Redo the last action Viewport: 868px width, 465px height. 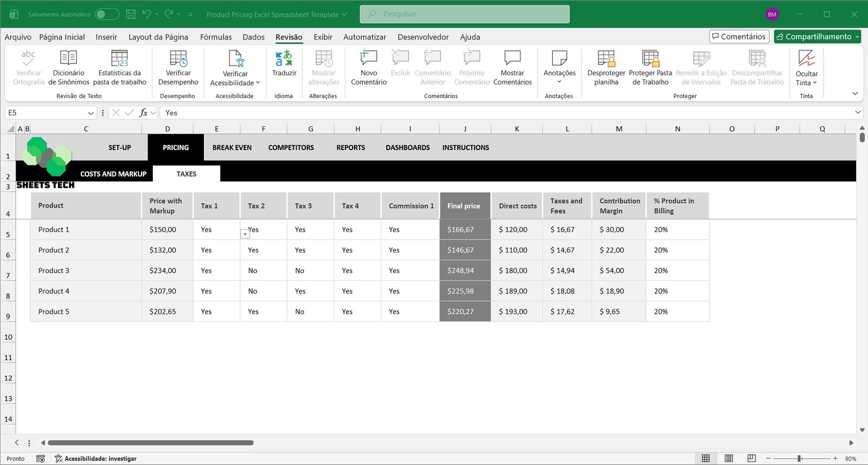click(x=169, y=14)
